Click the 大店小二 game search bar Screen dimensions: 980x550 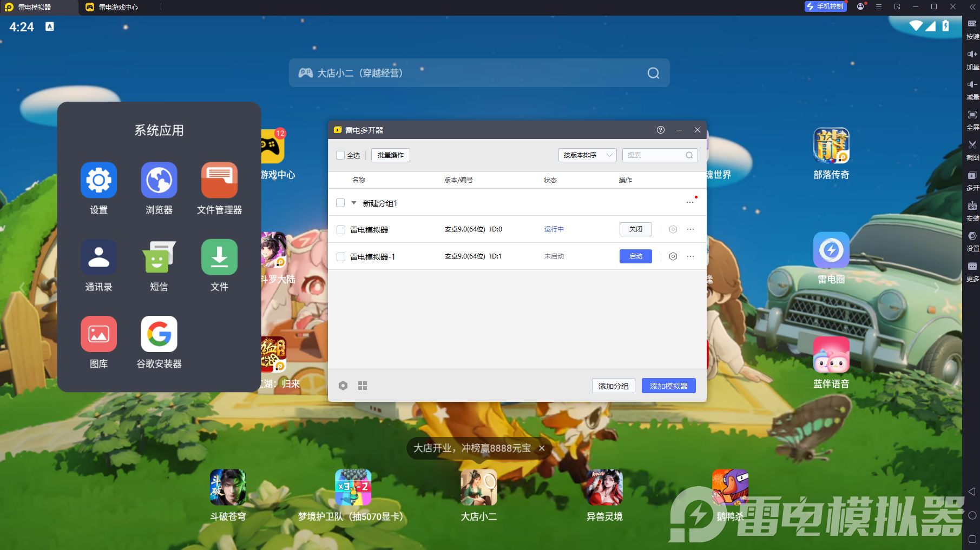pos(479,73)
